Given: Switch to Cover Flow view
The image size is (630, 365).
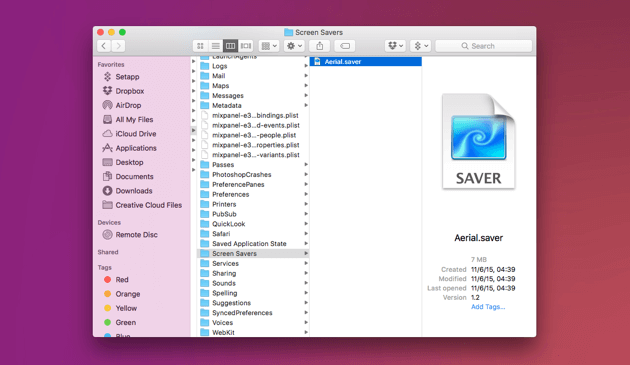Looking at the screenshot, I should pos(245,46).
